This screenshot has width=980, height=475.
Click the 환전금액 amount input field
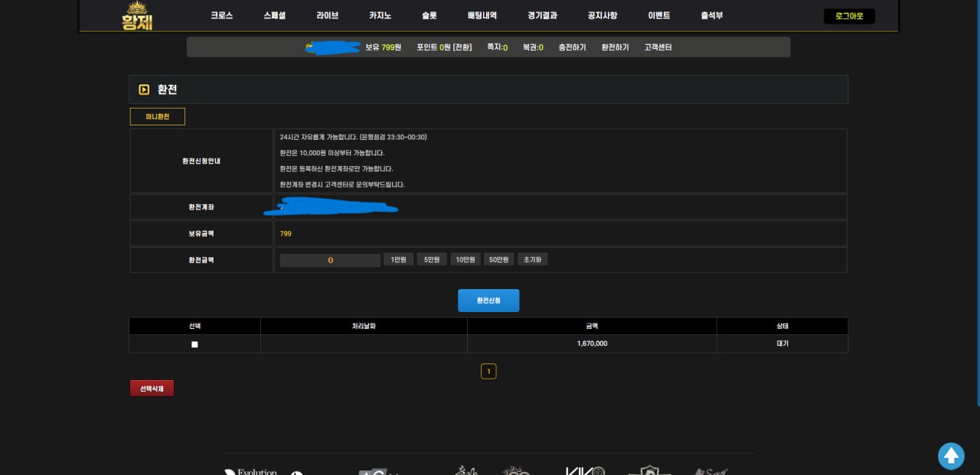click(x=330, y=260)
